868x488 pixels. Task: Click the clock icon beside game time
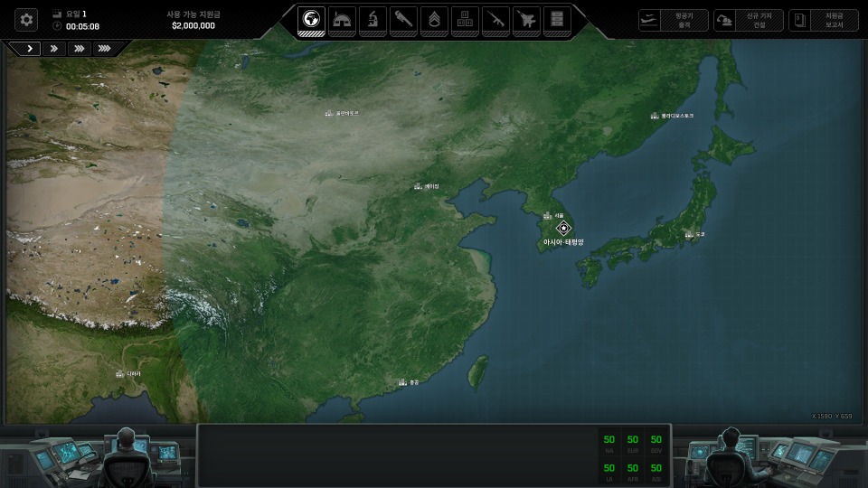pyautogui.click(x=56, y=26)
